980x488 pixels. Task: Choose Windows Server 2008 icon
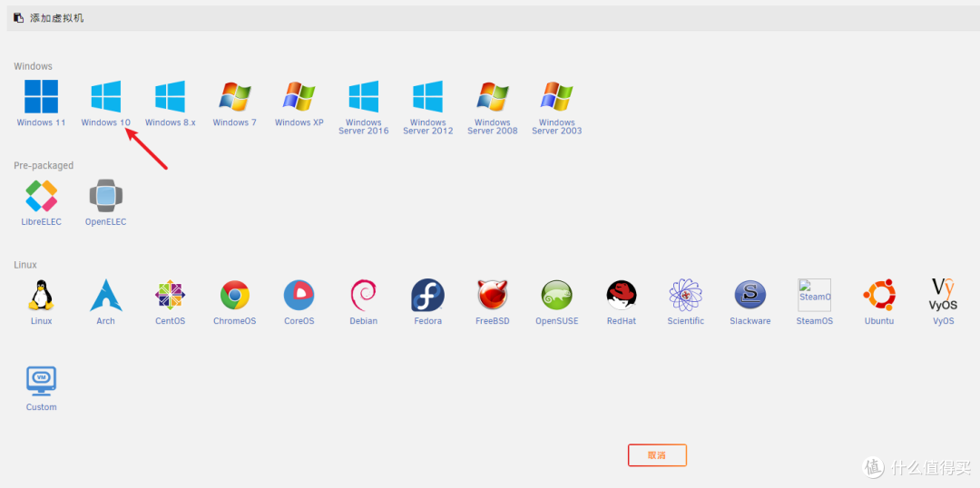[493, 96]
